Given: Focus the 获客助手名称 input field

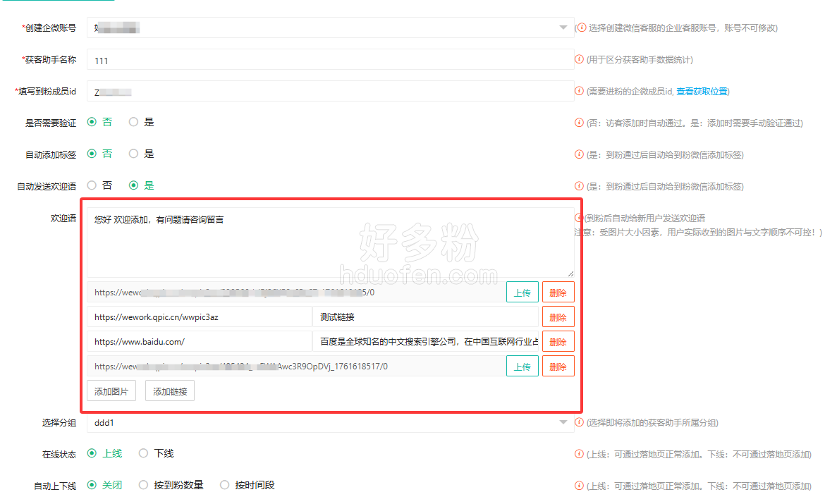Looking at the screenshot, I should [x=330, y=61].
